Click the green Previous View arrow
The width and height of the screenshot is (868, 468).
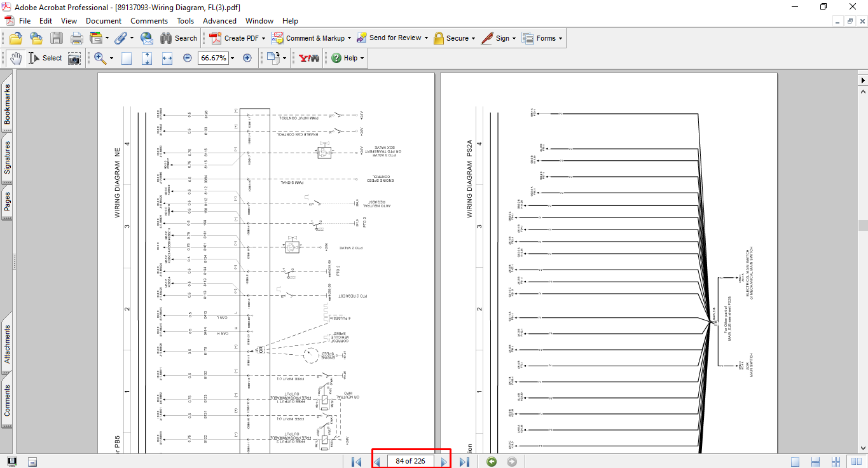tap(492, 462)
